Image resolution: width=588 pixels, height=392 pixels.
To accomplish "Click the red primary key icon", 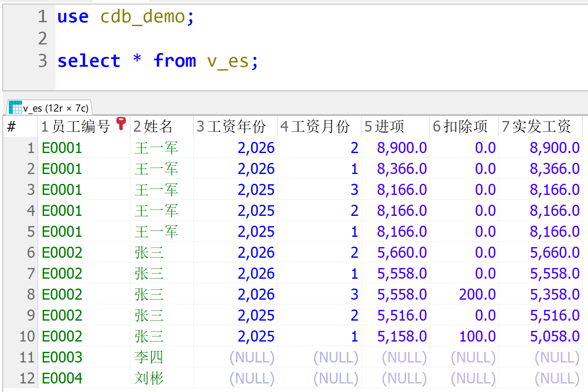I will pyautogui.click(x=121, y=124).
